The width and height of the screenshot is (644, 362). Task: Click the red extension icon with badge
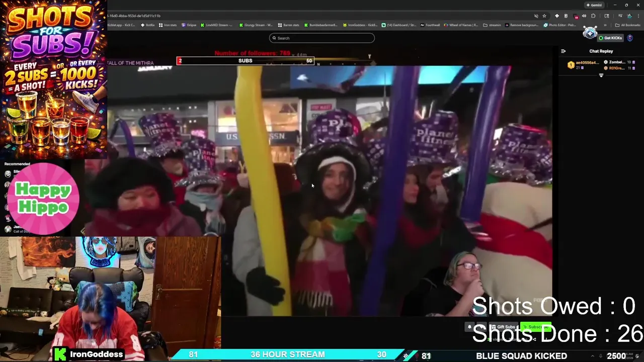(576, 16)
